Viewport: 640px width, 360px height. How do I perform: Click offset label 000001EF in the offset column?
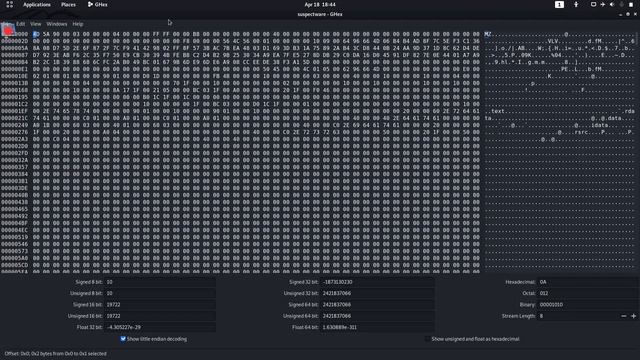14,111
